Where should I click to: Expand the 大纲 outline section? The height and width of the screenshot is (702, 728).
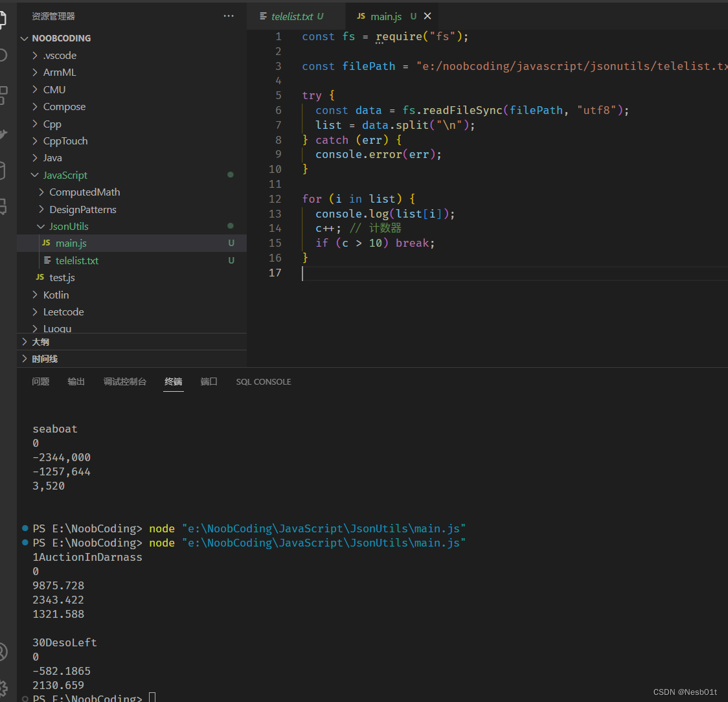(x=132, y=342)
